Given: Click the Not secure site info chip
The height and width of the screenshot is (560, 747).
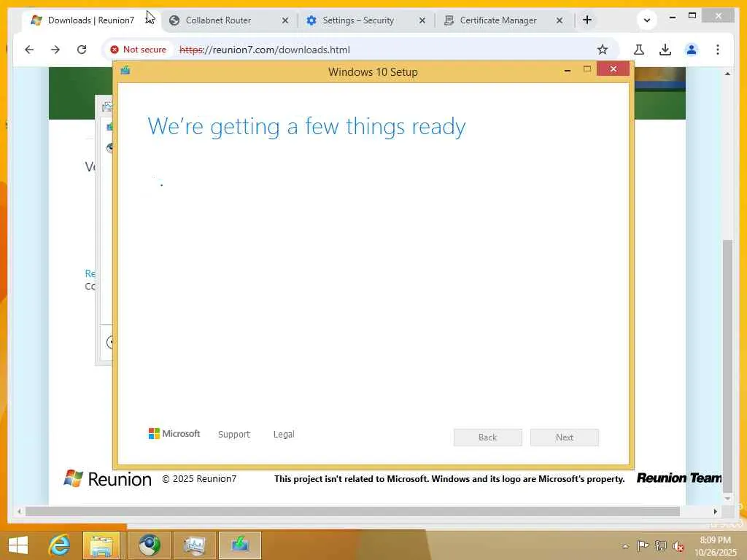Looking at the screenshot, I should tap(139, 50).
